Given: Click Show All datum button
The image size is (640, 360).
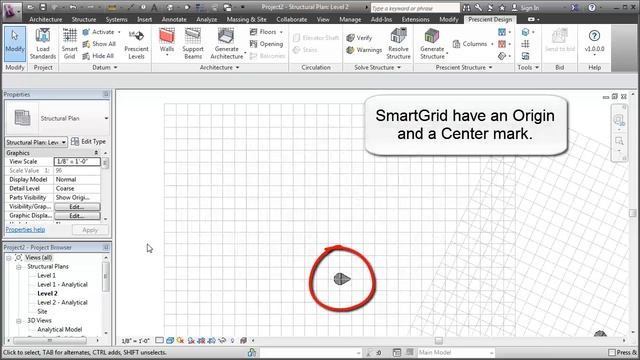Looking at the screenshot, I should pos(99,44).
